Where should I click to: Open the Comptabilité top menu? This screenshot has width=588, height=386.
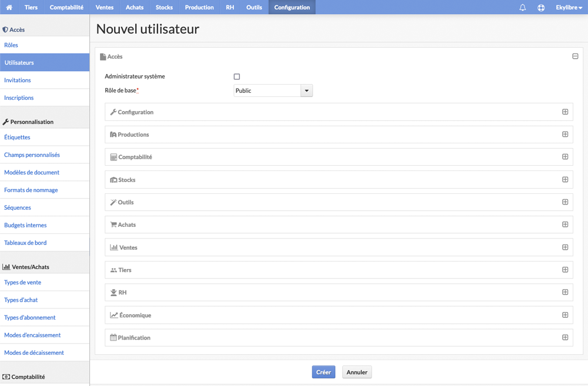[x=66, y=7]
